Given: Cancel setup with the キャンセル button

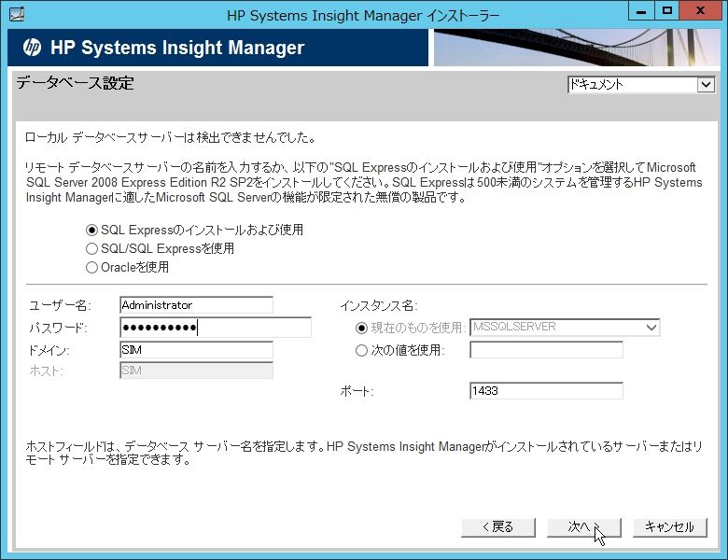Looking at the screenshot, I should tap(670, 527).
